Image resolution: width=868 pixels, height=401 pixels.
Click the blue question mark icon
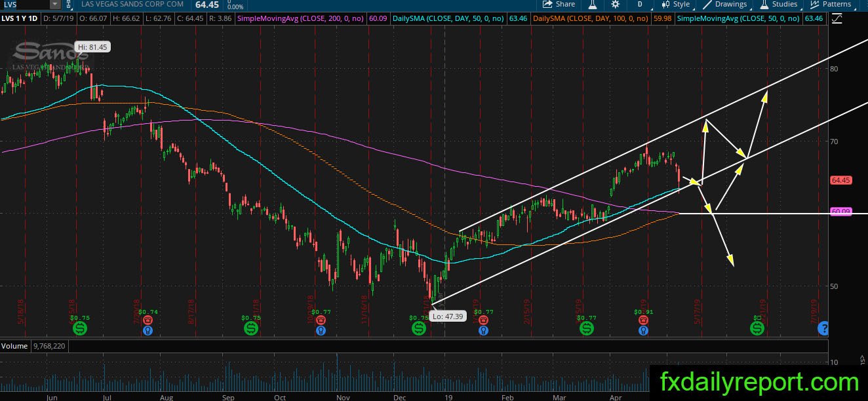823,329
